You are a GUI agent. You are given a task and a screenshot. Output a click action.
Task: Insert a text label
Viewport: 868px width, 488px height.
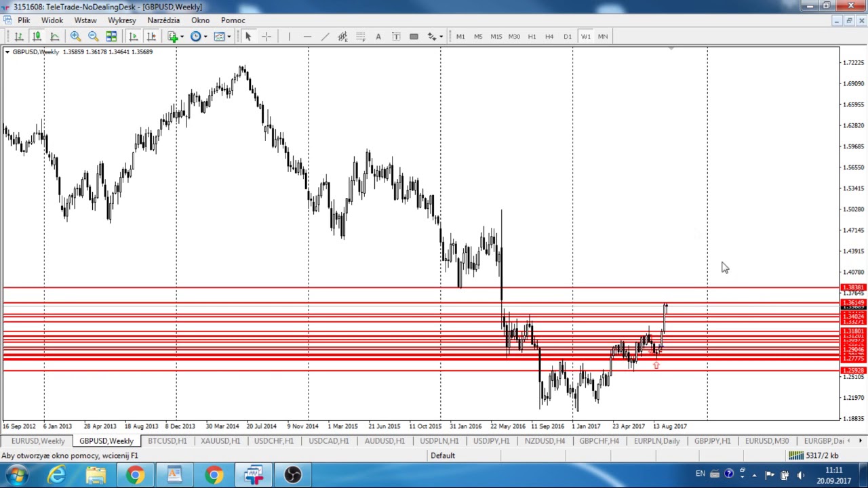pyautogui.click(x=396, y=37)
